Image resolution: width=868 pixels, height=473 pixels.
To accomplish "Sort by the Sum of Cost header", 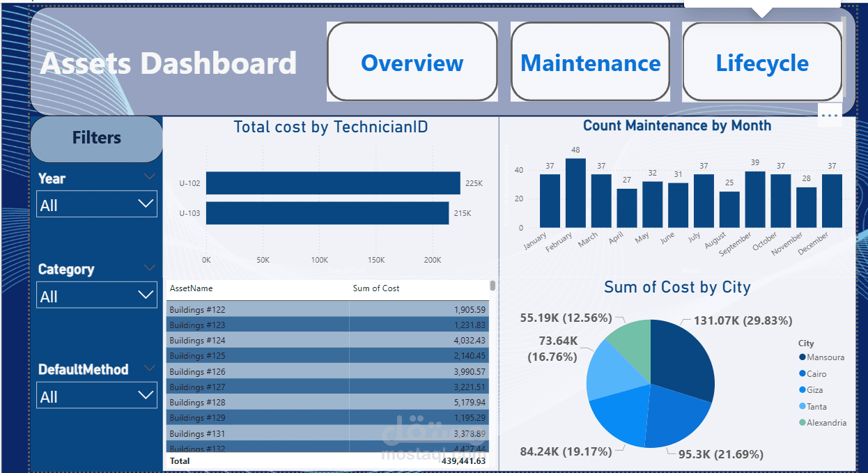I will tap(376, 288).
